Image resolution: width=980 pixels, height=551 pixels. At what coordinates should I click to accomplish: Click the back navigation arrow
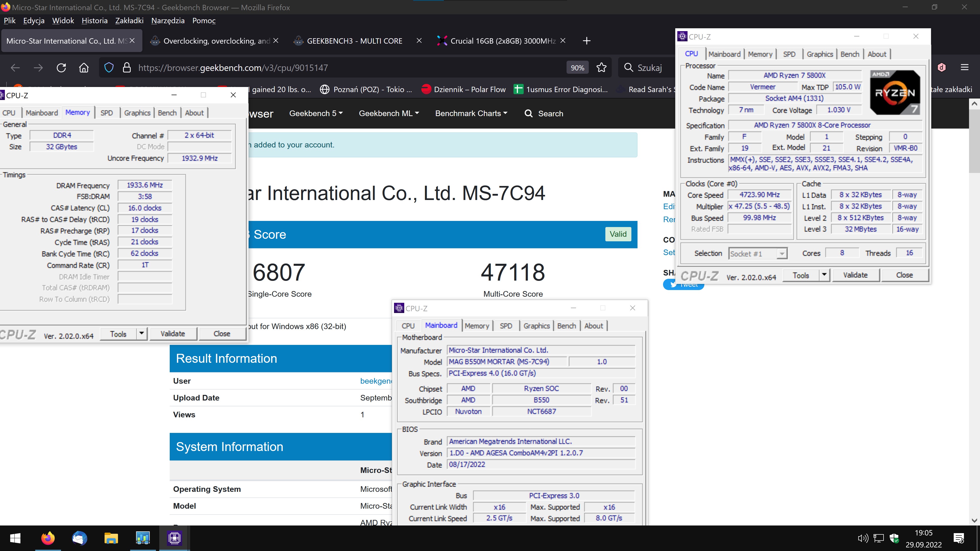(x=15, y=68)
